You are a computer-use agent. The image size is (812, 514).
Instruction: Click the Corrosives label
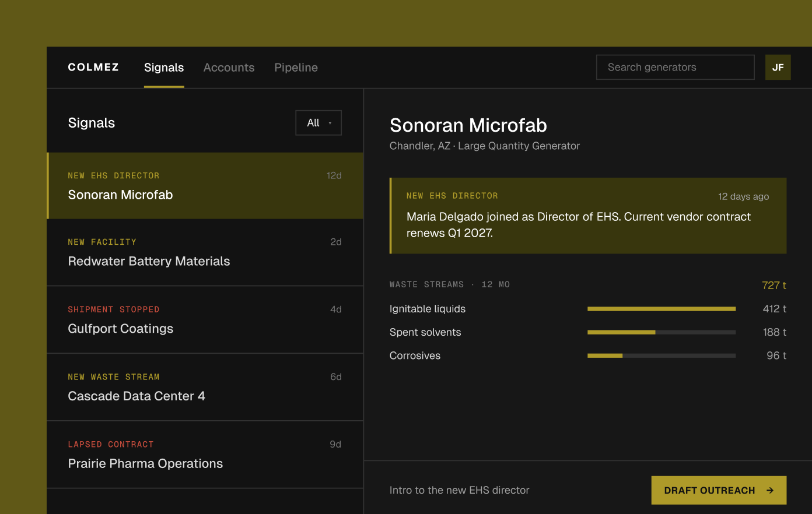pyautogui.click(x=415, y=355)
